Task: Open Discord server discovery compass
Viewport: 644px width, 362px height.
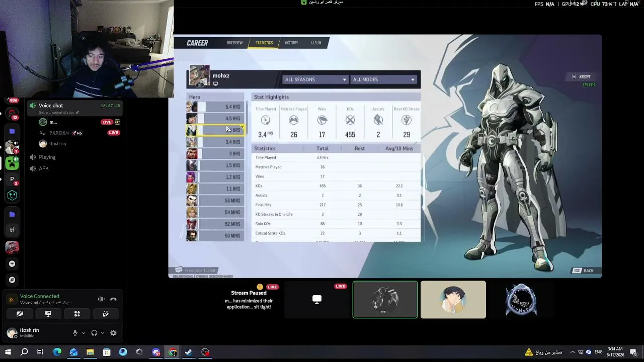Action: pos(12,280)
